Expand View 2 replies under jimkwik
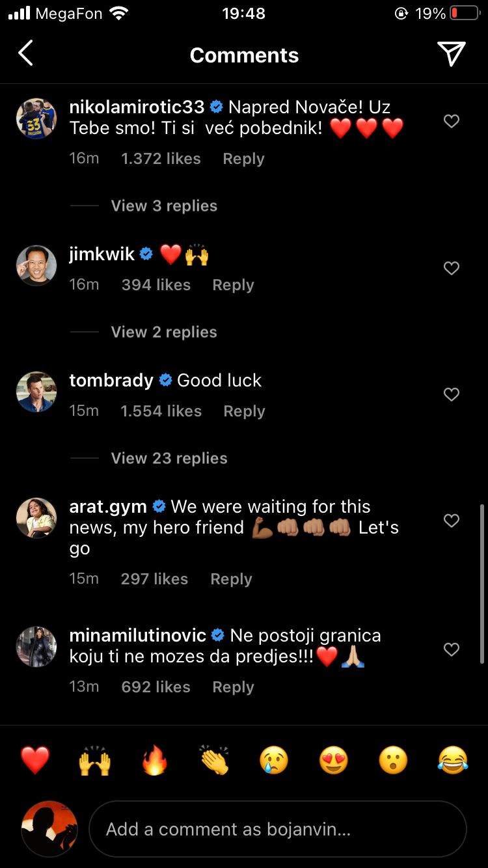The height and width of the screenshot is (868, 488). [x=164, y=332]
